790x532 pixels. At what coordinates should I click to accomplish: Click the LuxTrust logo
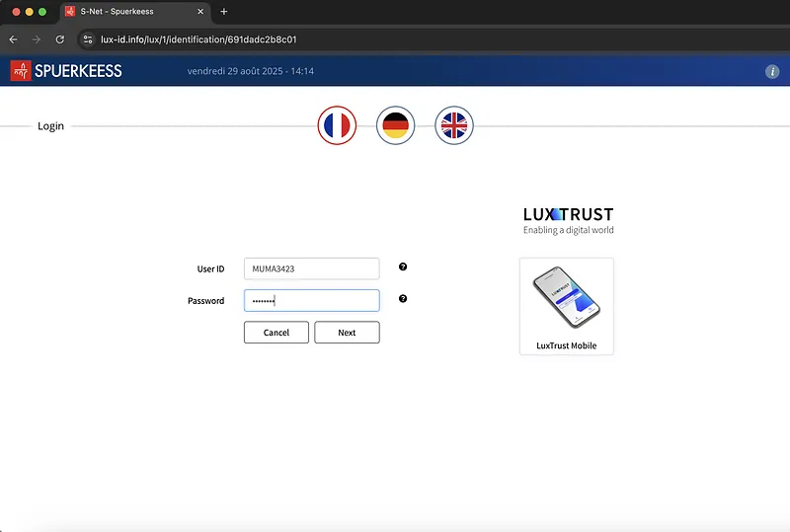[x=568, y=214]
